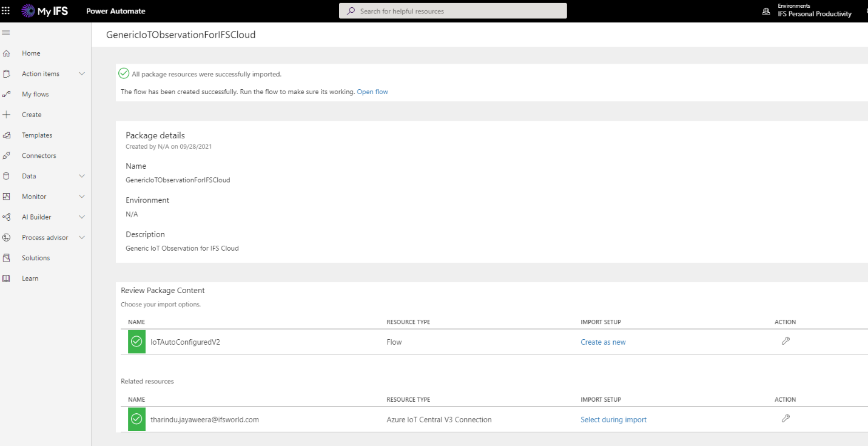This screenshot has width=868, height=446.
Task: Click the Search for helpful resources box
Action: 453,11
